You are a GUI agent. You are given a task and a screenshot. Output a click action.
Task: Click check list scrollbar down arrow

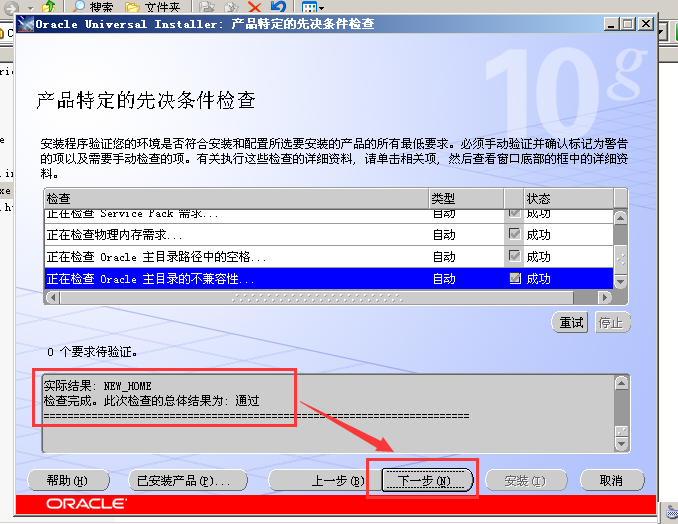coord(620,282)
